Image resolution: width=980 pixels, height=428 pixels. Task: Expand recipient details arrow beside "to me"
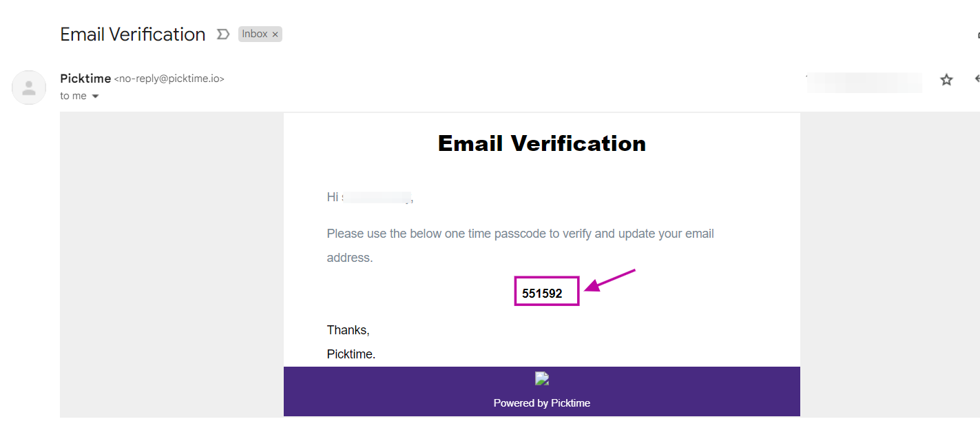(x=96, y=96)
